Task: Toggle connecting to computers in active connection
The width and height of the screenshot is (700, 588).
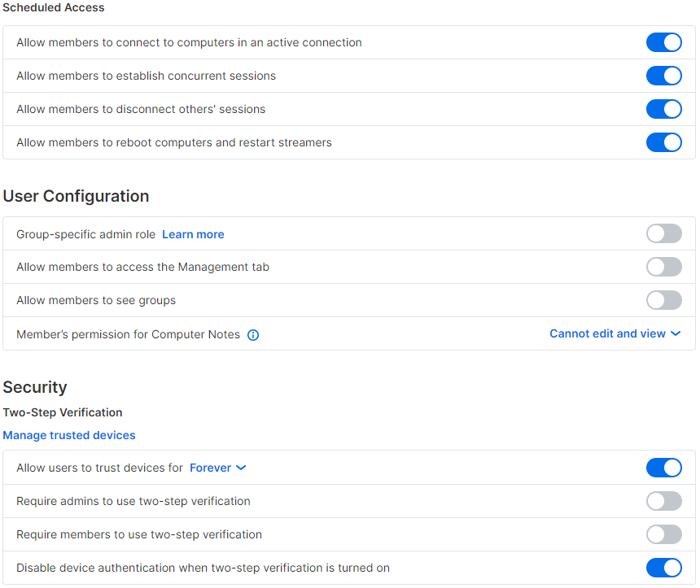Action: coord(664,42)
